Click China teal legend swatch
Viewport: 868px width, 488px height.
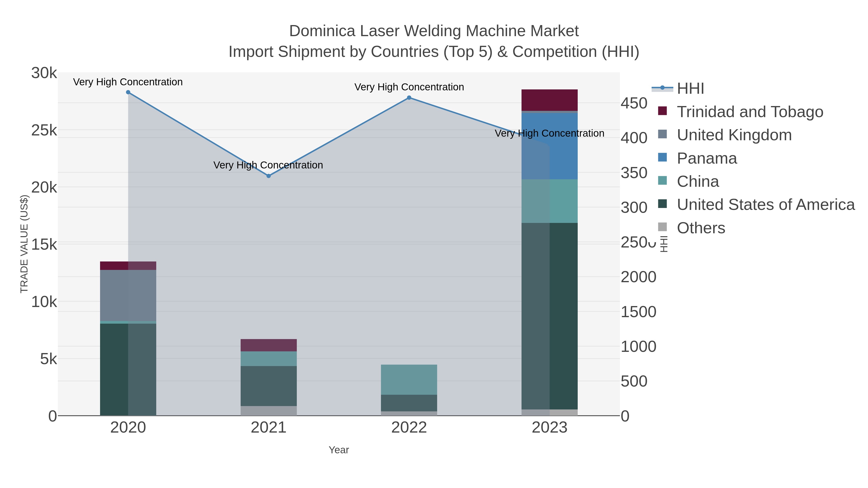coord(663,180)
